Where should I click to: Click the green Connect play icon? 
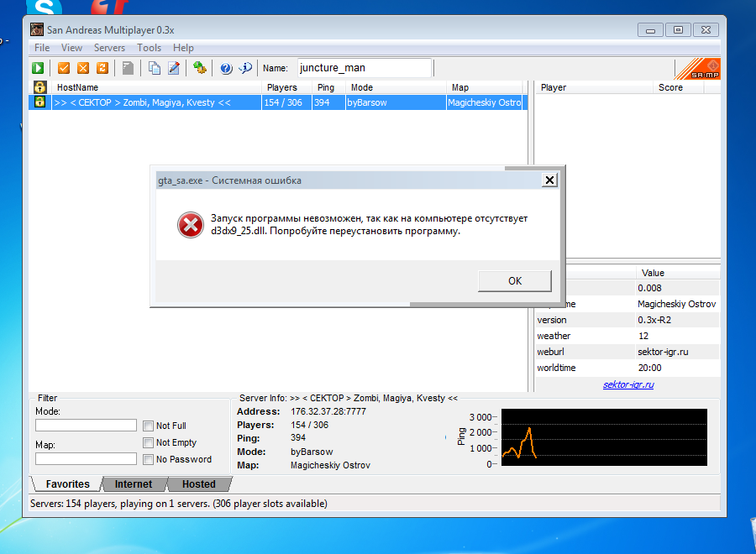click(x=38, y=68)
